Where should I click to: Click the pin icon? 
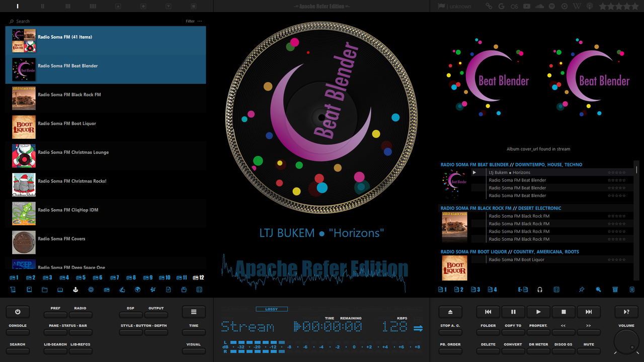[x=582, y=290]
